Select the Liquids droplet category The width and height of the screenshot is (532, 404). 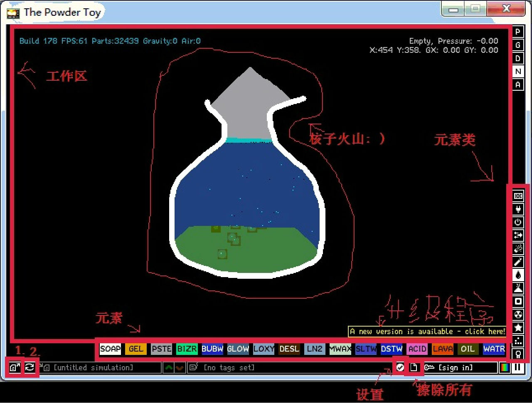(x=518, y=275)
